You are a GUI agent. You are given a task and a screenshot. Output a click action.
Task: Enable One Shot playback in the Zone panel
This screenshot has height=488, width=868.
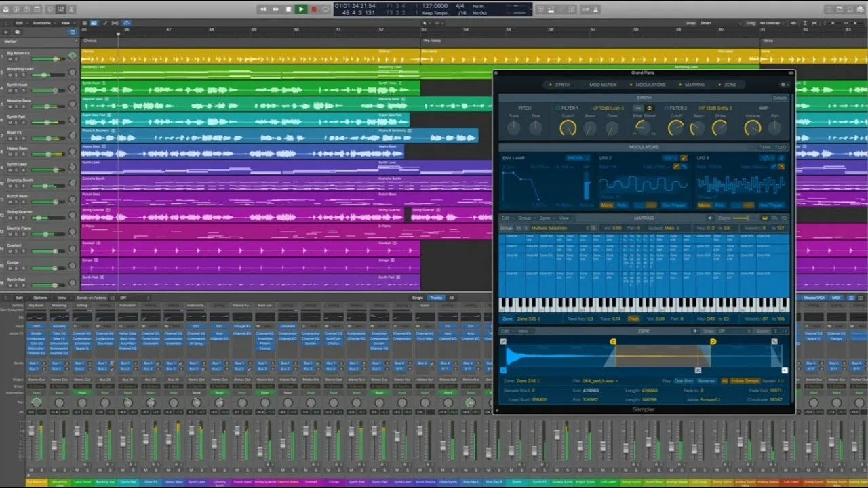pos(684,381)
